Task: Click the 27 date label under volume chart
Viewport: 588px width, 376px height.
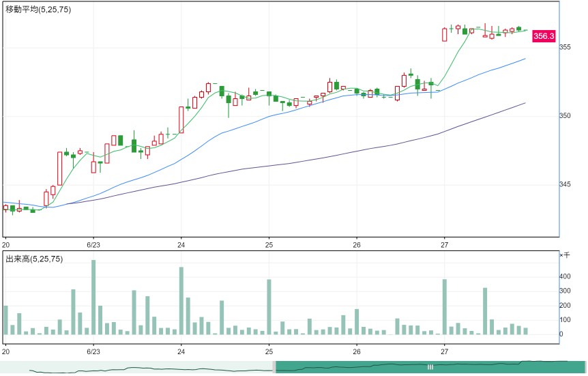Action: (x=445, y=352)
